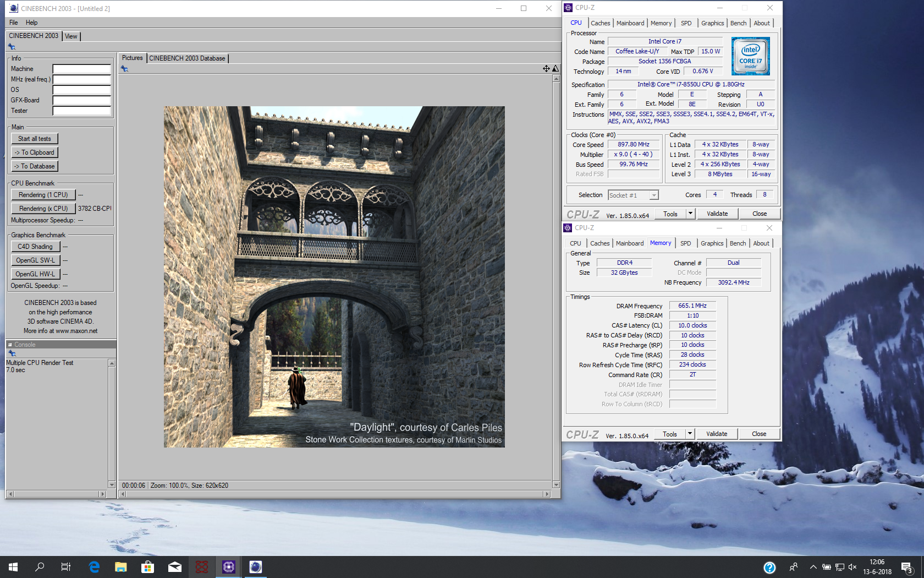Run OpenGL SW-L benchmark

click(x=35, y=260)
